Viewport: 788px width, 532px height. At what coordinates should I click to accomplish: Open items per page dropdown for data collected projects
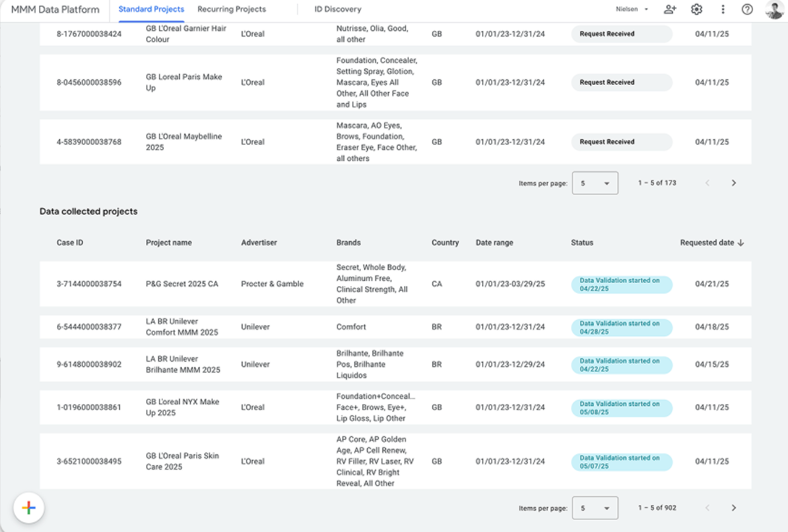pos(595,508)
